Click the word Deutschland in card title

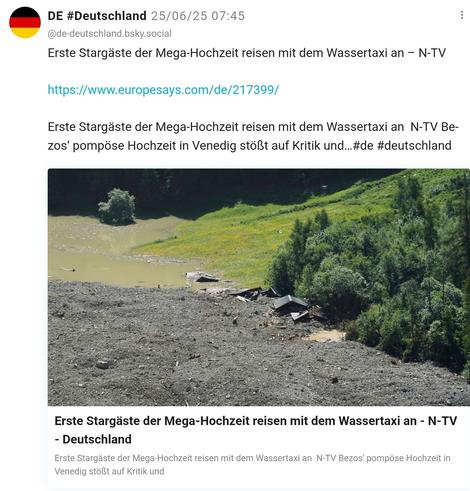point(97,439)
